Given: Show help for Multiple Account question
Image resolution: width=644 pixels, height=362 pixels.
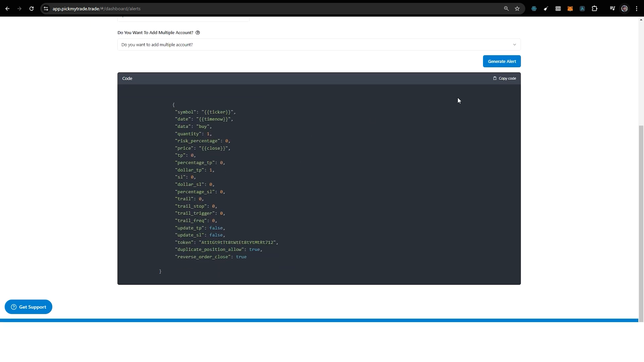Looking at the screenshot, I should point(198,33).
